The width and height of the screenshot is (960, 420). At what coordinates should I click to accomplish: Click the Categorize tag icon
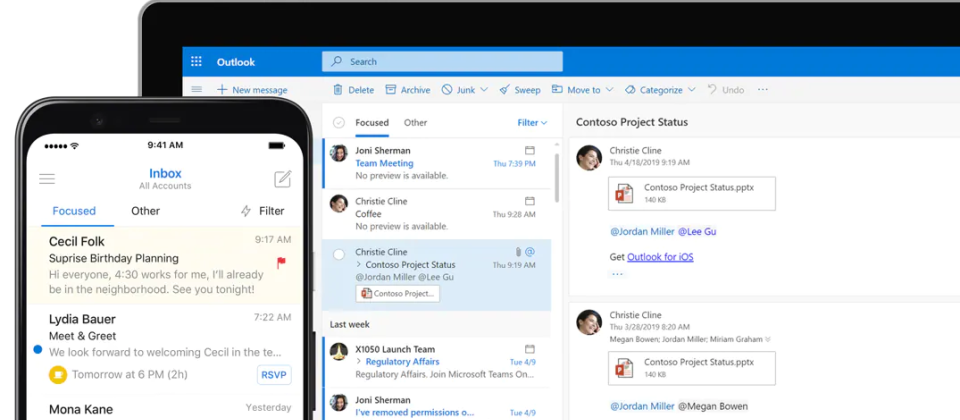click(x=630, y=89)
